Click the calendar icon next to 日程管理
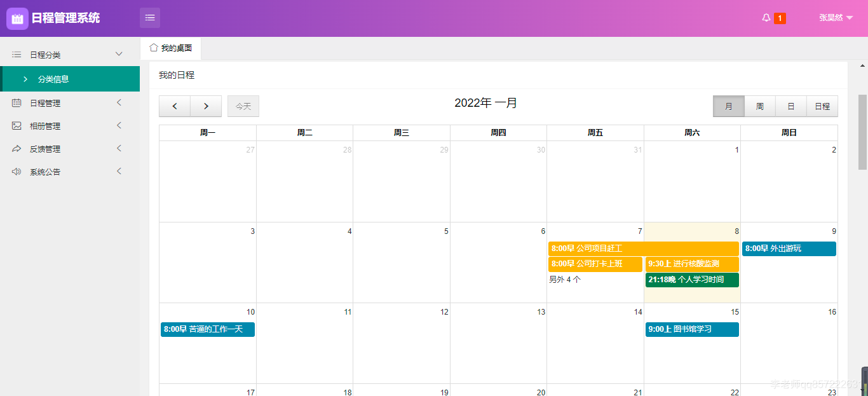The height and width of the screenshot is (396, 868). 17,103
